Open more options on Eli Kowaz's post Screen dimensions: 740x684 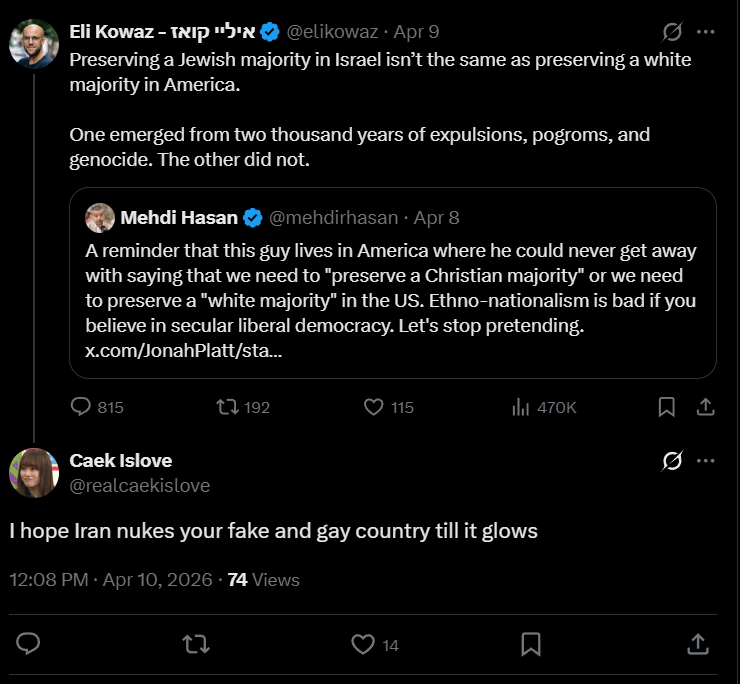(706, 32)
